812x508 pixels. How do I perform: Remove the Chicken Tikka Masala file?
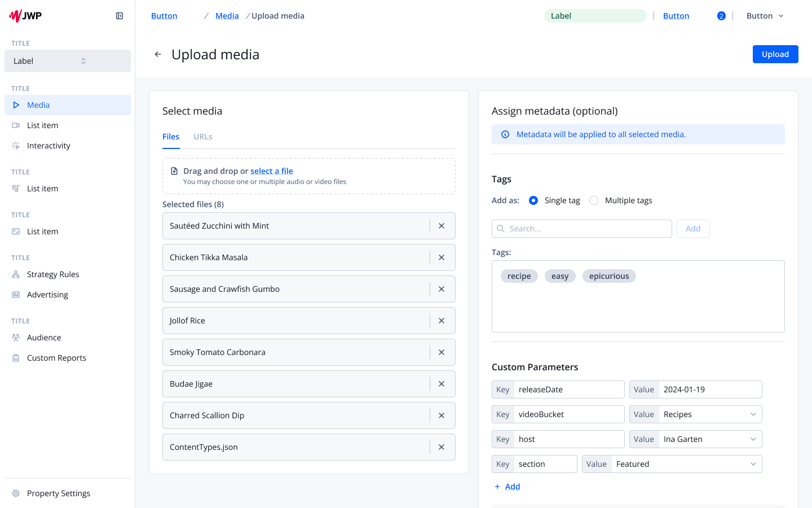click(442, 257)
